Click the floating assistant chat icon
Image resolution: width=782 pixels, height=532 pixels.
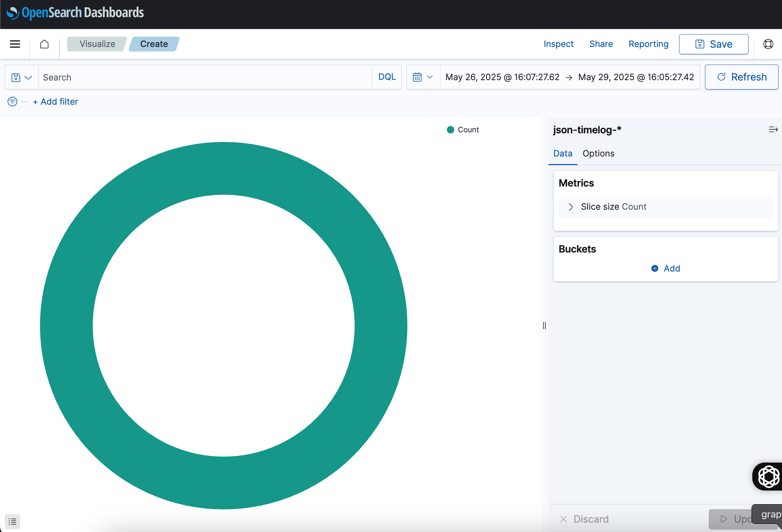point(768,476)
